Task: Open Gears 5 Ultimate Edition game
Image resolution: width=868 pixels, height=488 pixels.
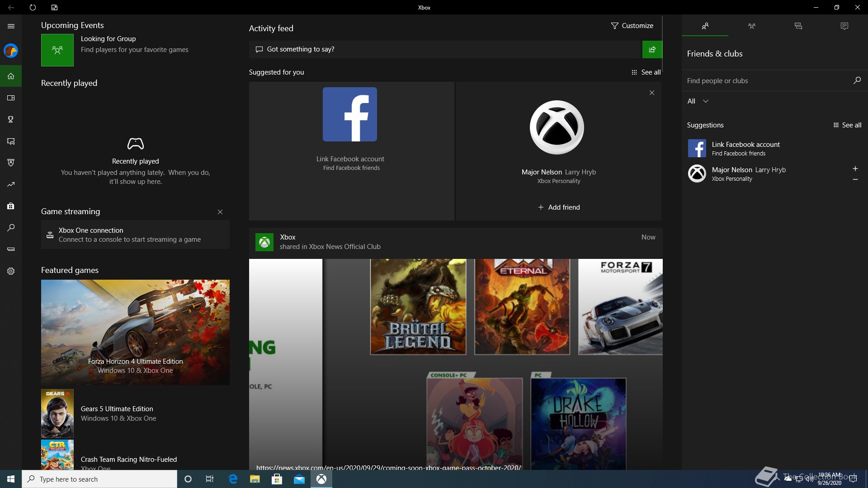Action: [x=135, y=413]
